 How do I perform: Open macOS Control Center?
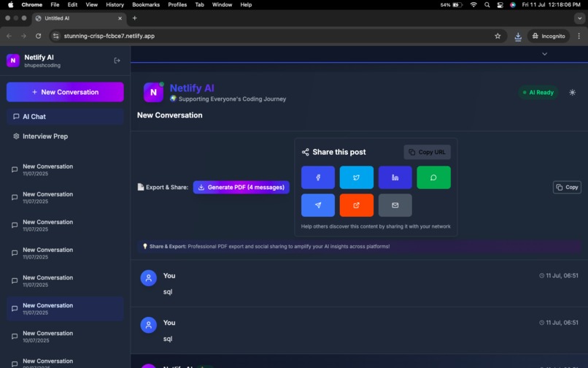(500, 5)
